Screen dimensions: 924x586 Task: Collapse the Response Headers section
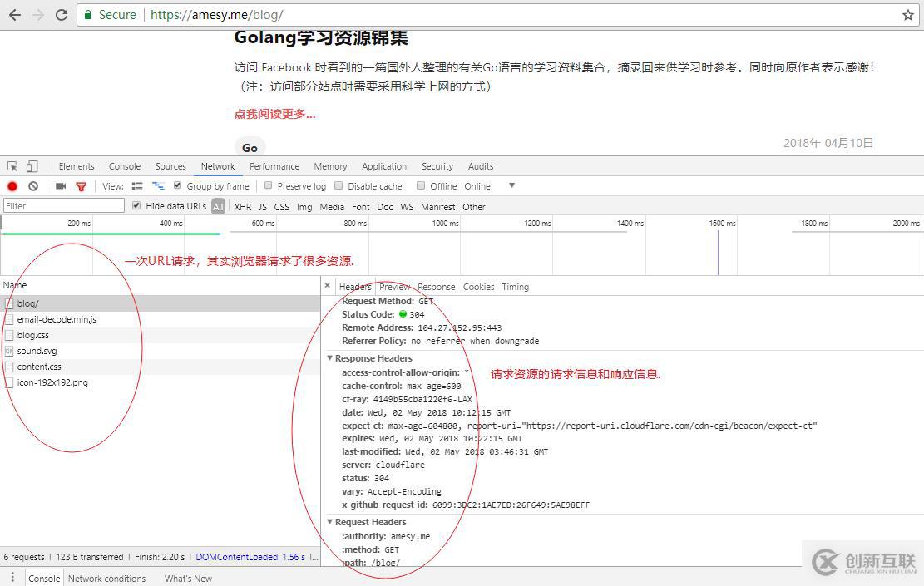pos(331,358)
